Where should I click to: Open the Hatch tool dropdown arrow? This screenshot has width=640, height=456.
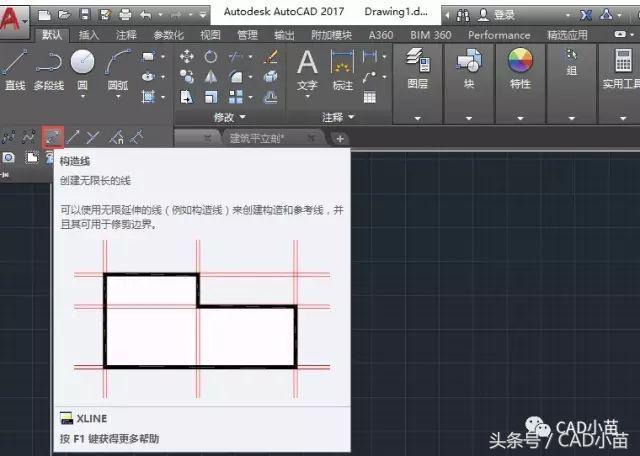click(x=163, y=97)
